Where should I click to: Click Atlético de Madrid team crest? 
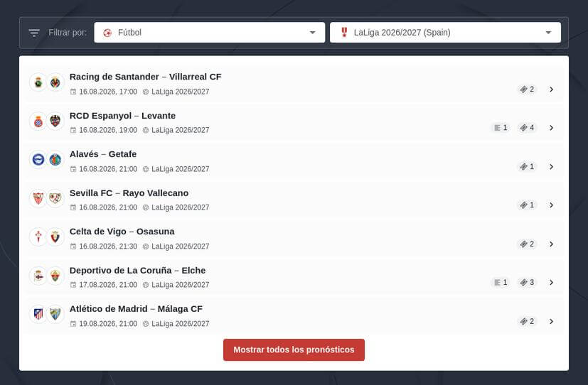pos(38,314)
